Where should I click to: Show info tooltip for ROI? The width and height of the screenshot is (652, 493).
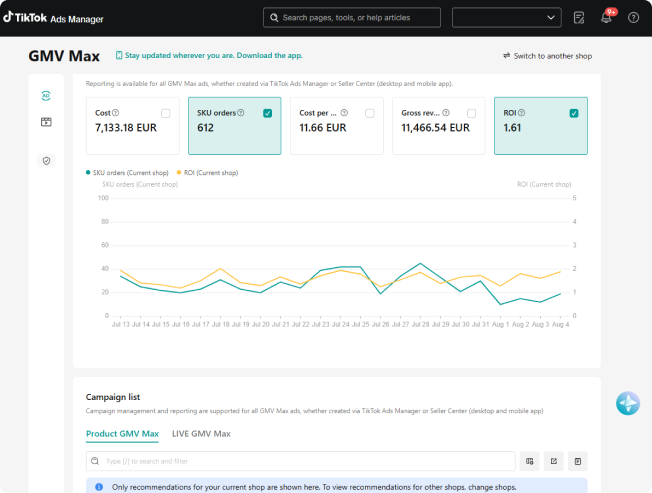521,113
